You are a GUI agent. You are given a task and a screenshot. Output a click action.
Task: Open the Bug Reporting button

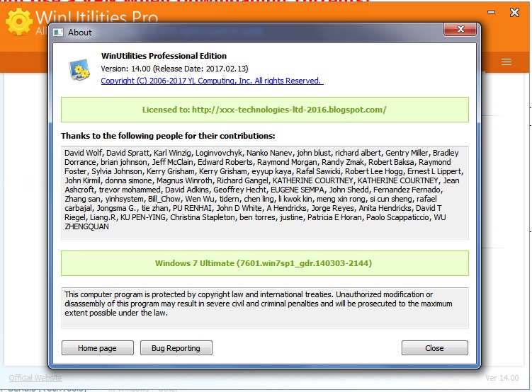coord(176,348)
